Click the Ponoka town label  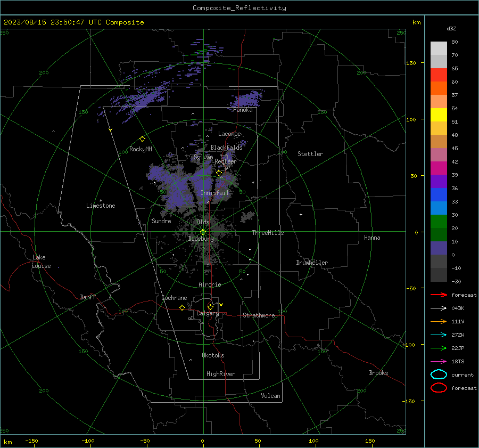pyautogui.click(x=243, y=110)
